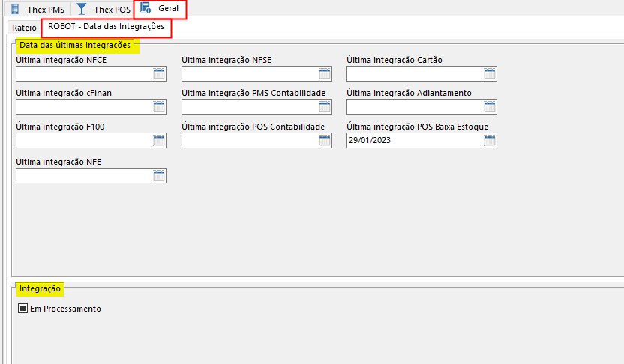Select ROBOT - Data das Integrações tab
Viewport: 624px width, 364px height.
click(106, 27)
